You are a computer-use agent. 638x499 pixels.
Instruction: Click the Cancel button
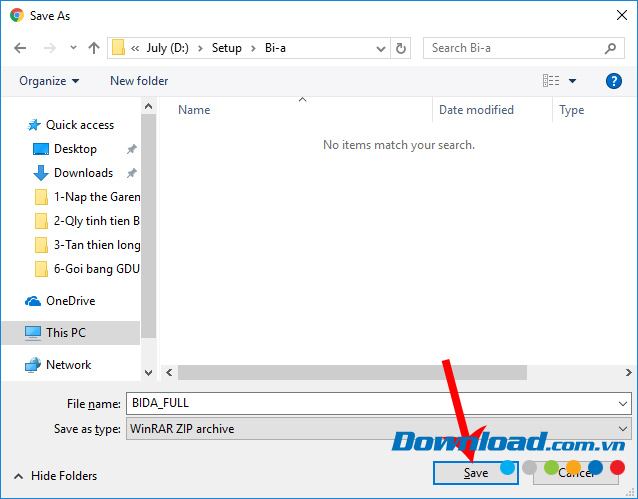click(576, 473)
